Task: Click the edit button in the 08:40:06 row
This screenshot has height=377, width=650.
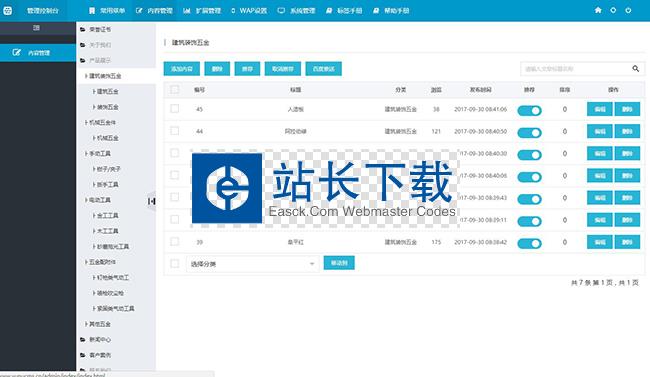Action: click(600, 175)
